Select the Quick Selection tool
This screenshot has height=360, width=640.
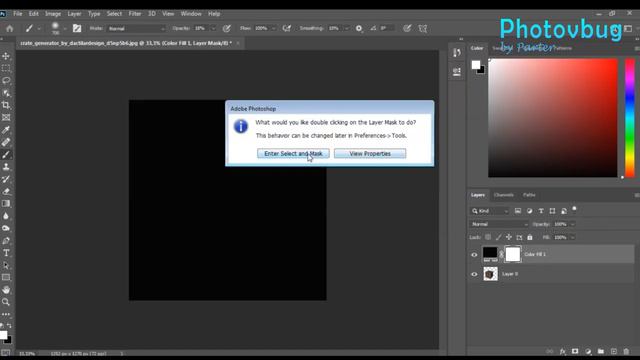[x=6, y=93]
